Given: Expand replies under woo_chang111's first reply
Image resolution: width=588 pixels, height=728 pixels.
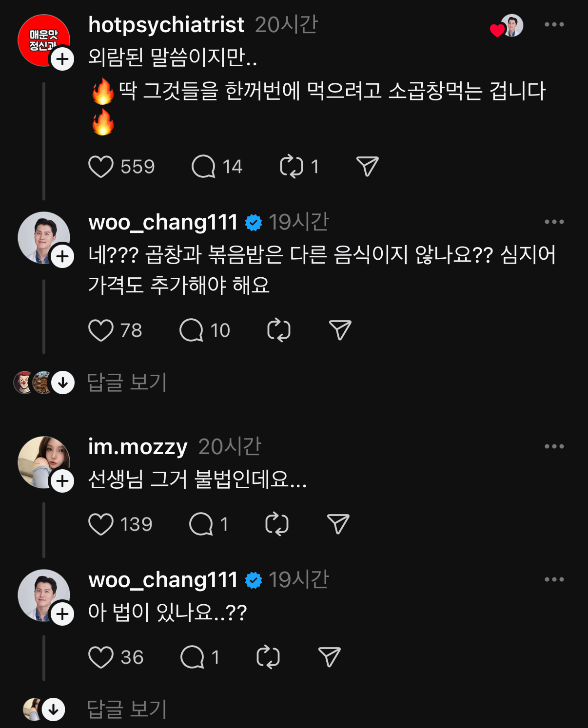Looking at the screenshot, I should [127, 382].
